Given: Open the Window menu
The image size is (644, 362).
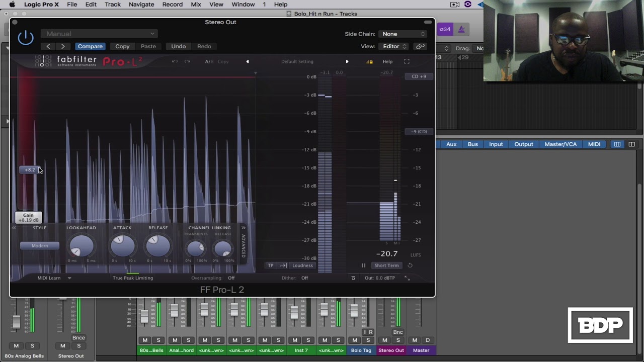Looking at the screenshot, I should click(x=243, y=5).
